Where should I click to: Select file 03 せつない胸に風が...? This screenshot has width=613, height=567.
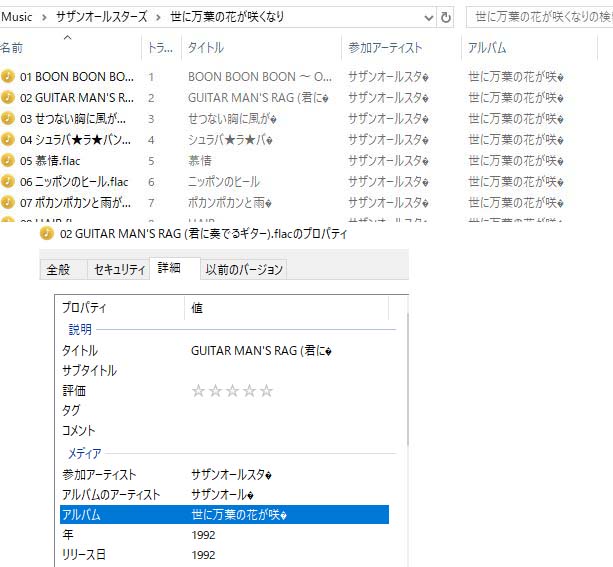pyautogui.click(x=73, y=118)
